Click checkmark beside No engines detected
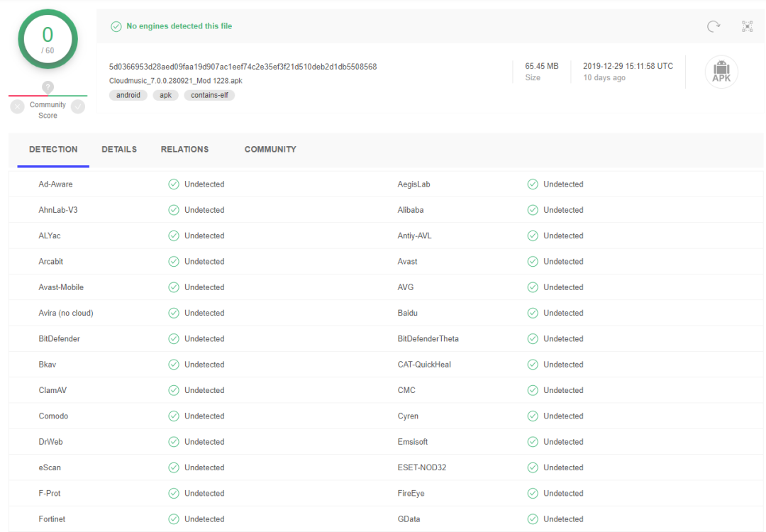This screenshot has width=766, height=532. pyautogui.click(x=116, y=26)
